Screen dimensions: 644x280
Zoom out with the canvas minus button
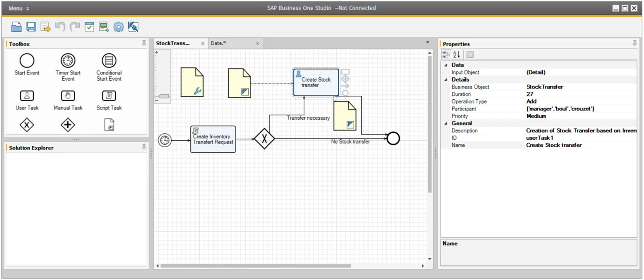(x=157, y=100)
